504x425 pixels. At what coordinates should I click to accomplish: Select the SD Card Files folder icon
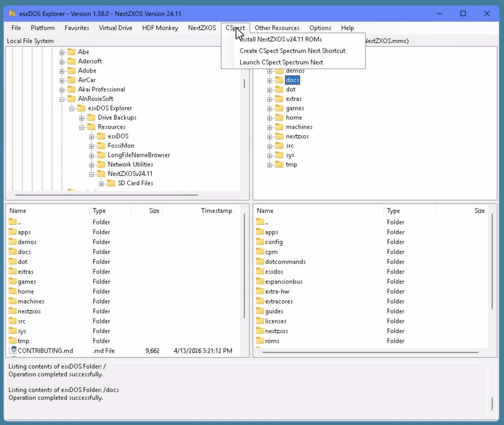(111, 183)
